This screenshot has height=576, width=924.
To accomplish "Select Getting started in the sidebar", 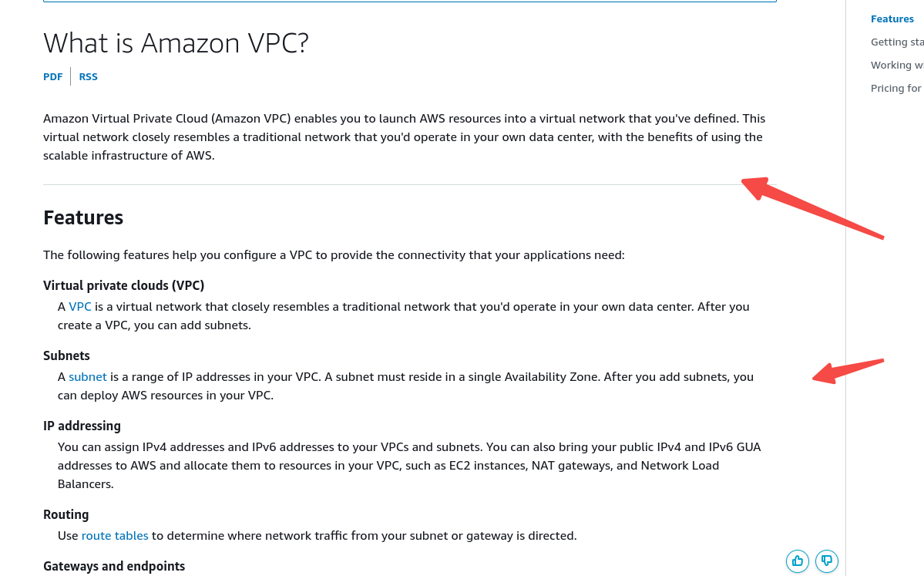I will coord(896,42).
